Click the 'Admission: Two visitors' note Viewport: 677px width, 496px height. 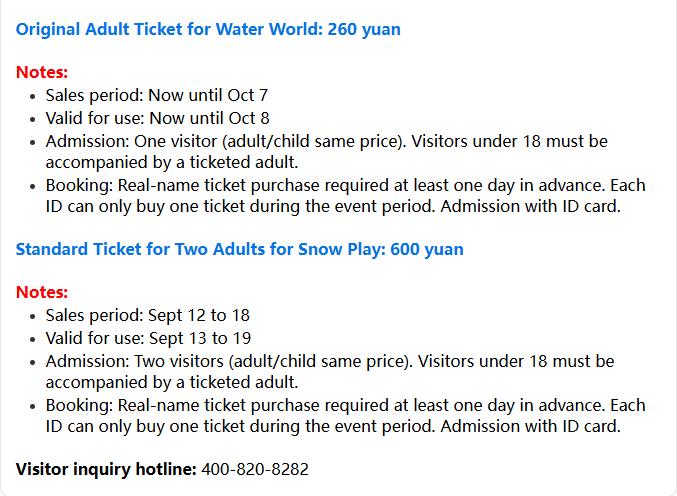[330, 372]
